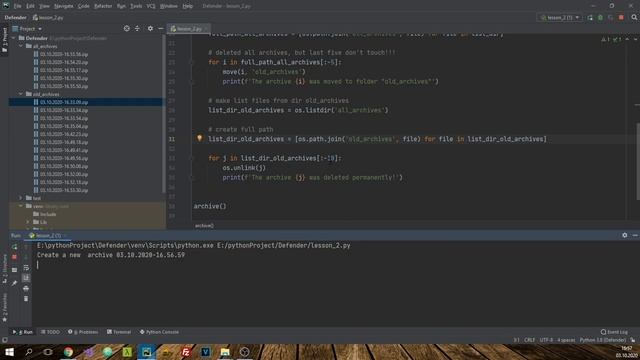Screen dimensions: 640x360
Task: Hide the Project panel with the minus icon
Action: (161, 29)
